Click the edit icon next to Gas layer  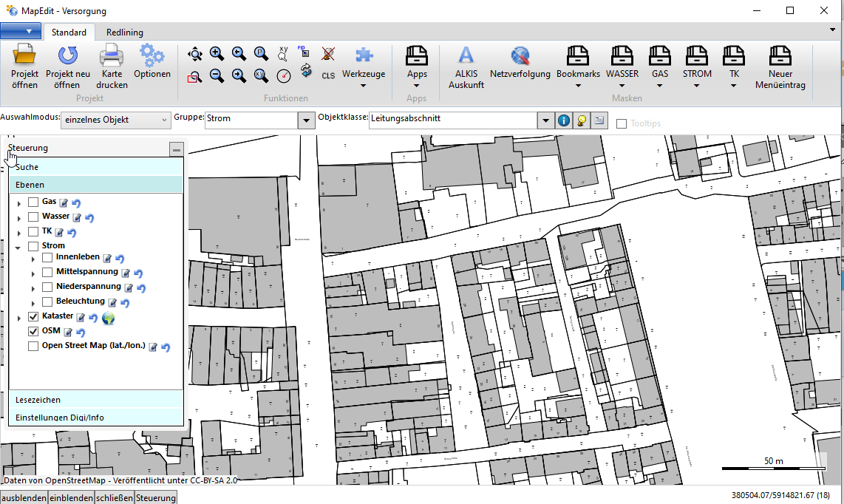pyautogui.click(x=64, y=203)
